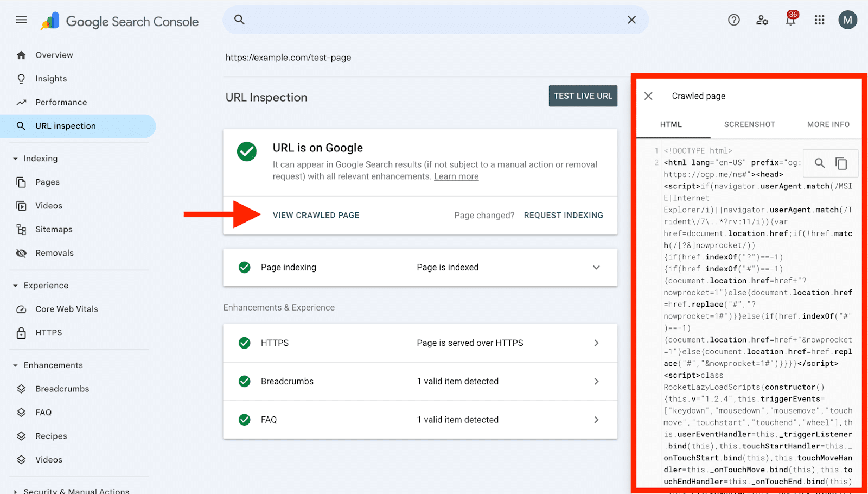868x494 pixels.
Task: Click the Enhancements & Experience heading
Action: pos(279,307)
